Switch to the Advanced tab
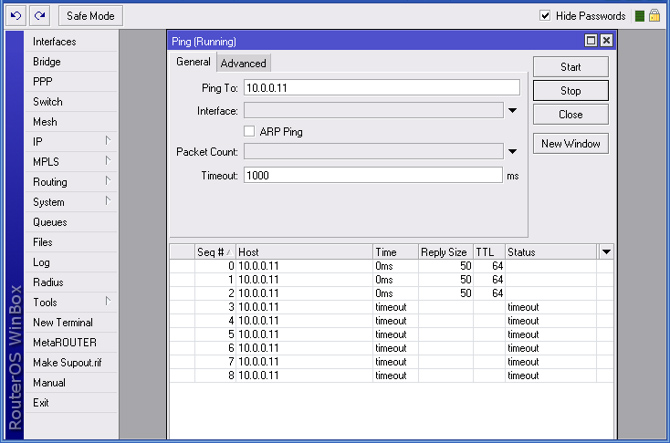 [243, 63]
